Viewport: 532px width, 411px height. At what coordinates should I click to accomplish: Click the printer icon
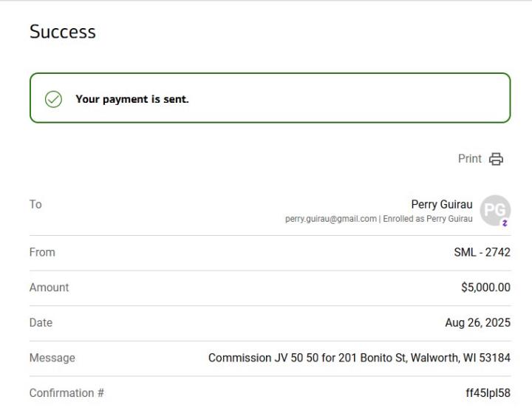497,159
